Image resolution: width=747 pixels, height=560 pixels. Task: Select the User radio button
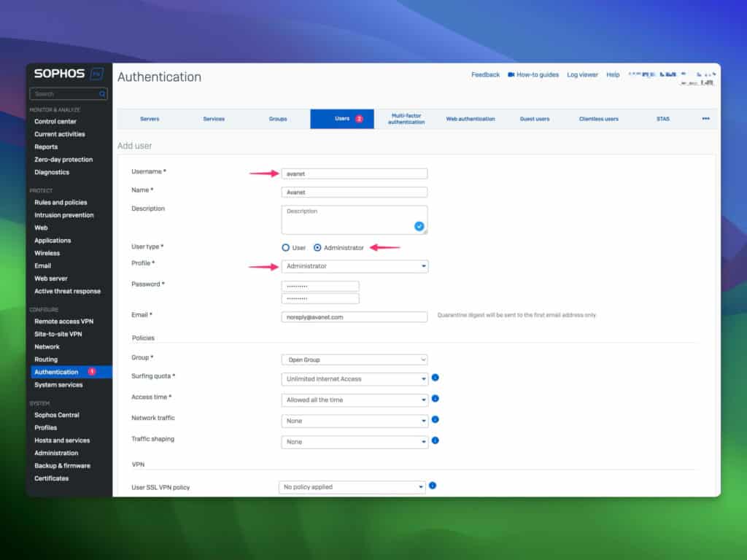click(286, 247)
